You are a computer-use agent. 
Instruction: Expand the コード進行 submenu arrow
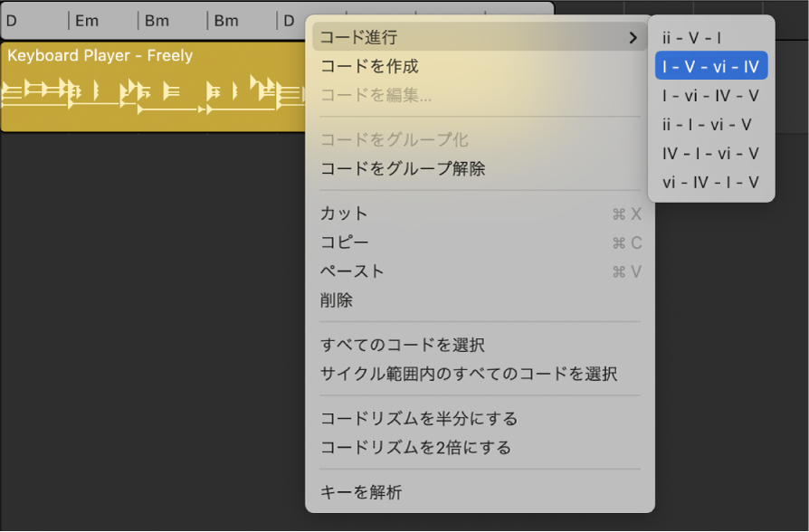[632, 38]
